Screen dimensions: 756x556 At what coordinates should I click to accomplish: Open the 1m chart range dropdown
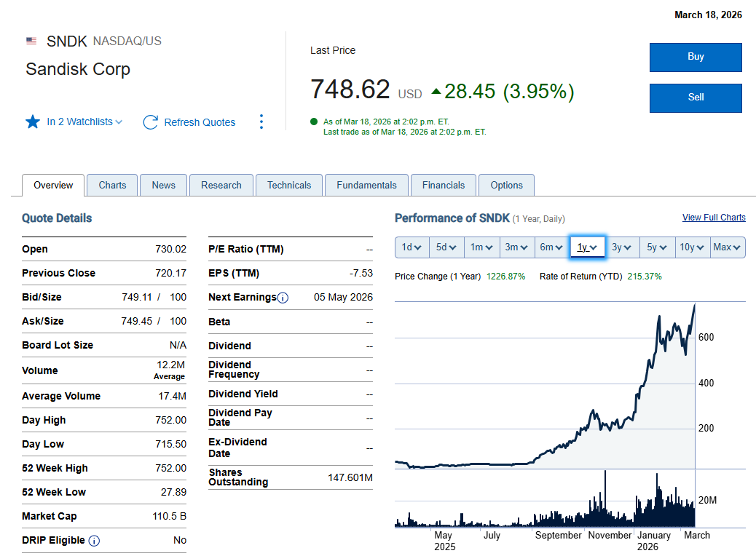click(x=481, y=247)
